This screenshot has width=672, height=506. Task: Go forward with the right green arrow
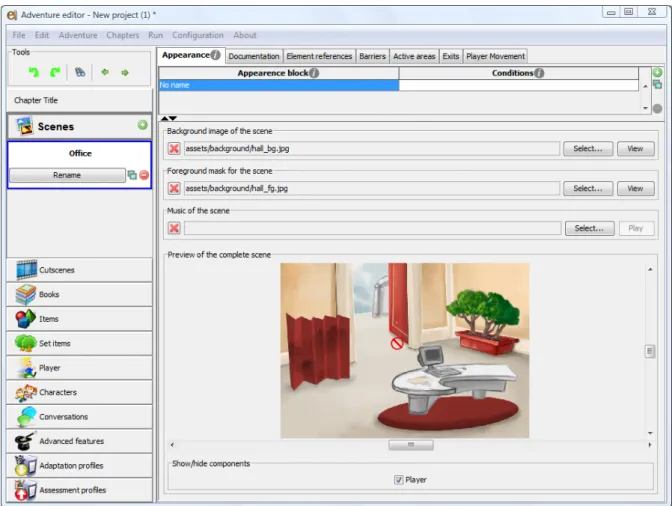coord(125,73)
